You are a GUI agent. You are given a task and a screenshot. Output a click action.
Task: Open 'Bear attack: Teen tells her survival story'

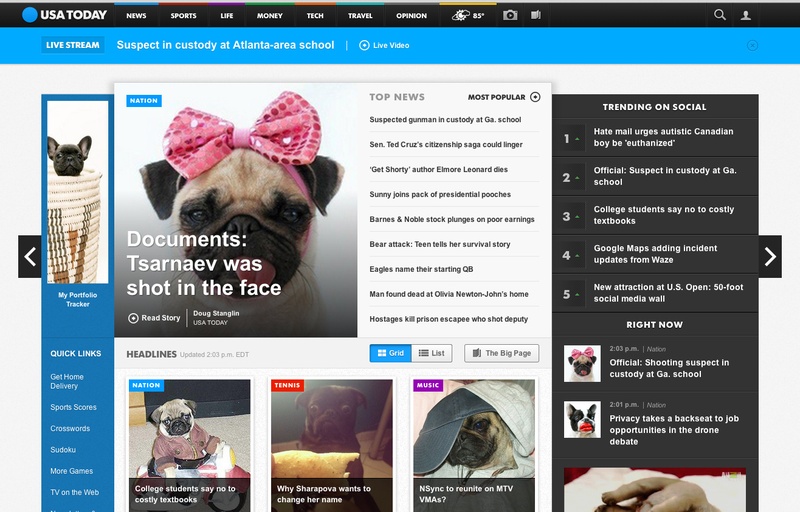coord(440,245)
